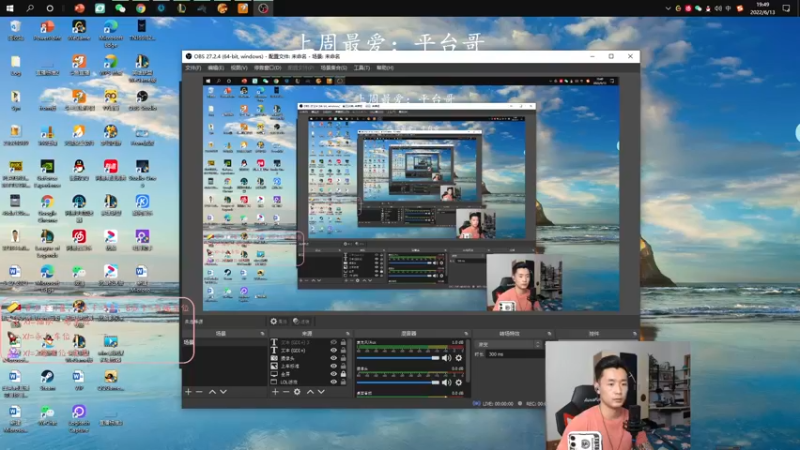Unlock the 全屏 display capture source
Screen dimensions: 800x450
coord(343,374)
